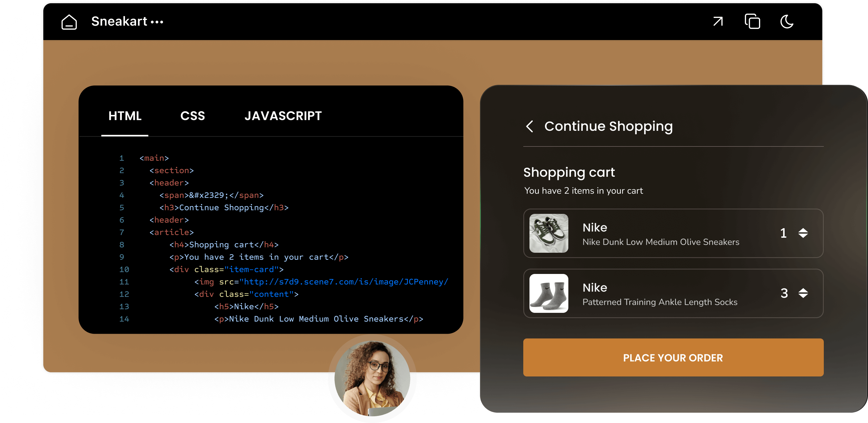Image resolution: width=868 pixels, height=423 pixels.
Task: Click code line 2 '<section>'
Action: tap(171, 171)
